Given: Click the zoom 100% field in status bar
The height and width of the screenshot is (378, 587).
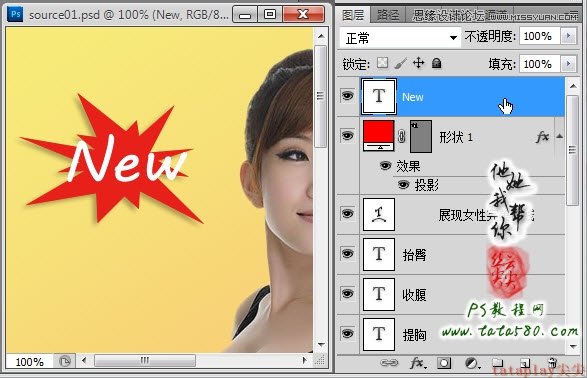Looking at the screenshot, I should (30, 362).
